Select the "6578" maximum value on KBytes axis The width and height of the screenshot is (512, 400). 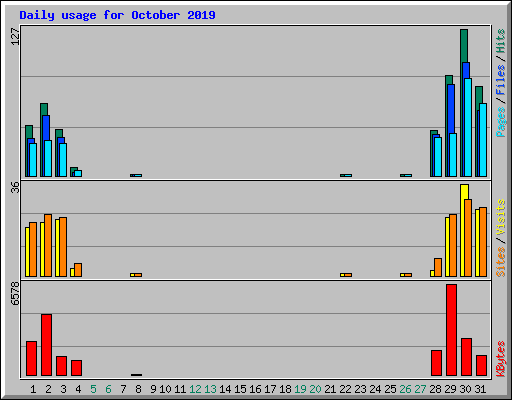15,293
